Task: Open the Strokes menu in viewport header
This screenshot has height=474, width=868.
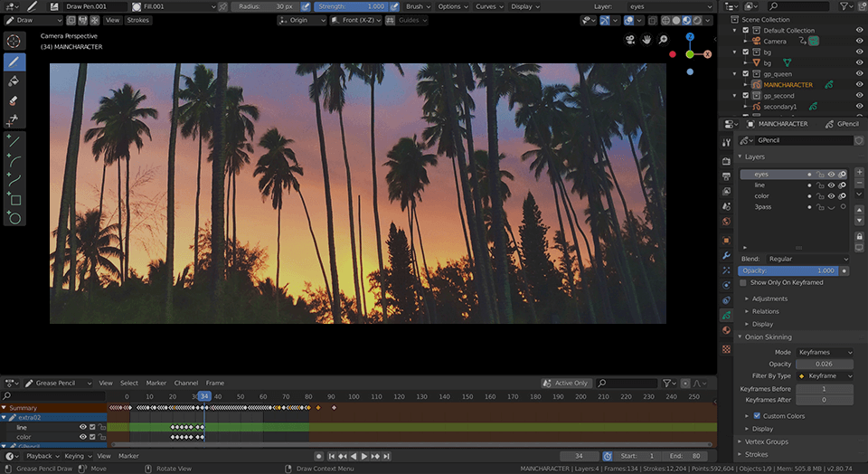Action: click(138, 20)
